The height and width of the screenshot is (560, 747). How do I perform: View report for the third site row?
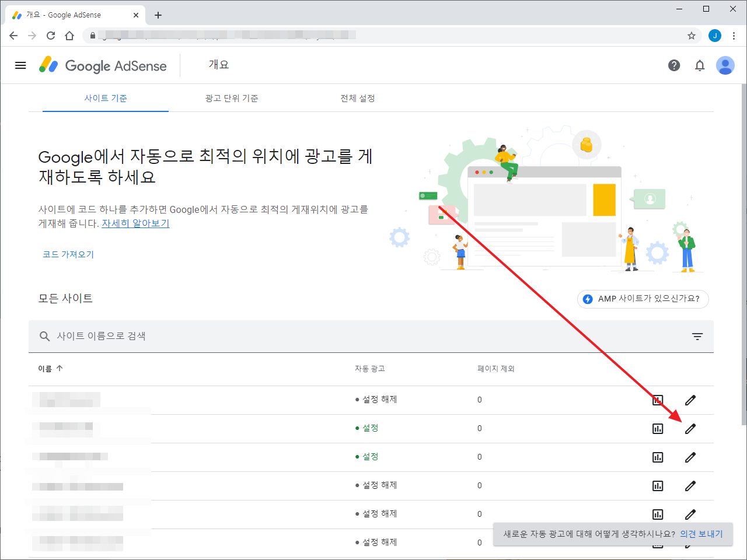point(658,457)
